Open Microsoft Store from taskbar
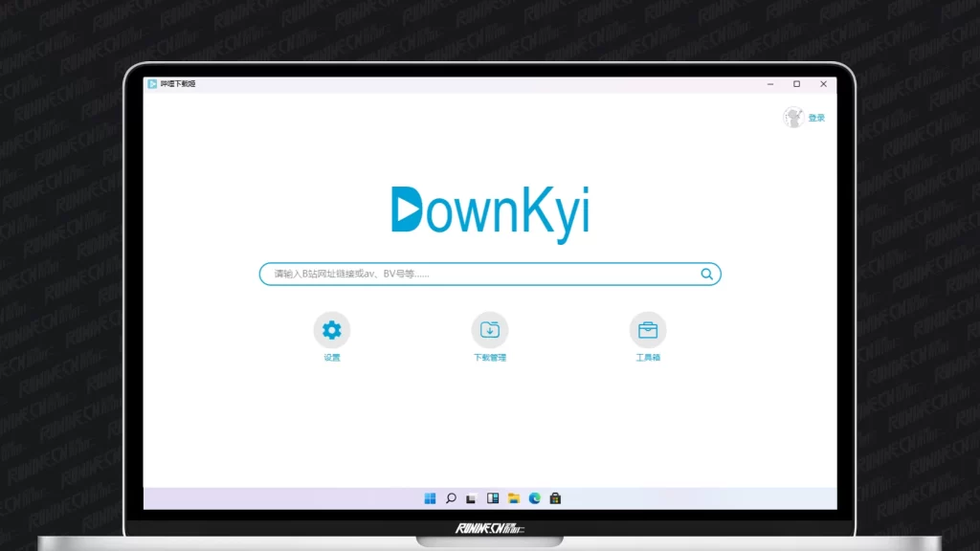This screenshot has width=980, height=551. click(555, 498)
